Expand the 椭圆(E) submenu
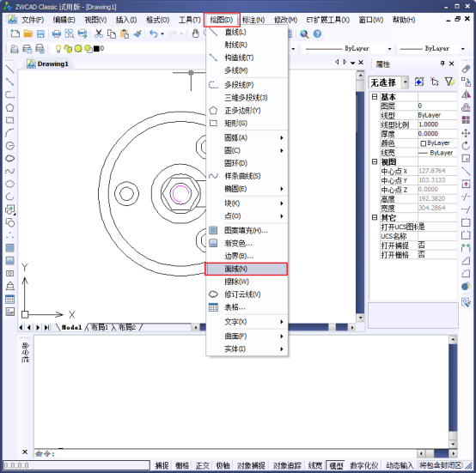 pyautogui.click(x=247, y=189)
